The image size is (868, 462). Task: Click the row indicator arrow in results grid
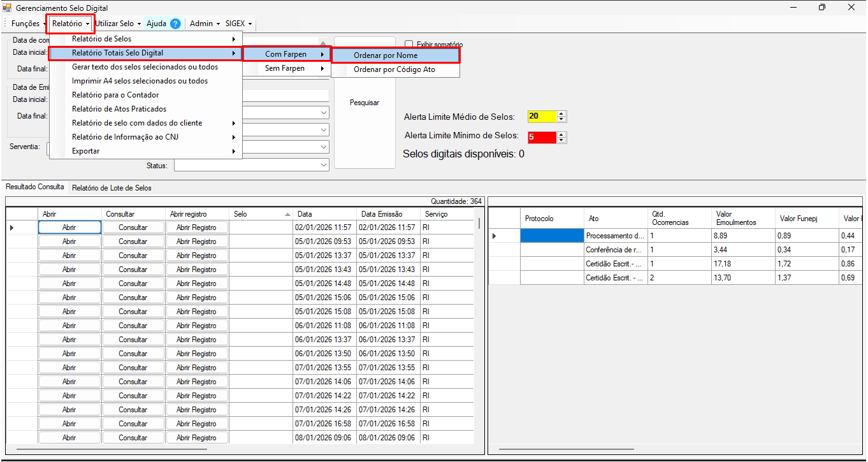(12, 227)
